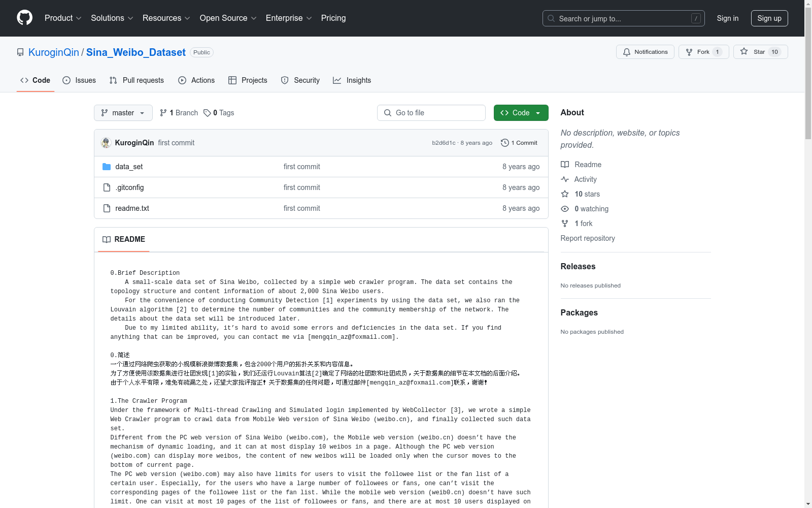This screenshot has width=812, height=508.
Task: Open the Insights tab
Action: coord(352,80)
